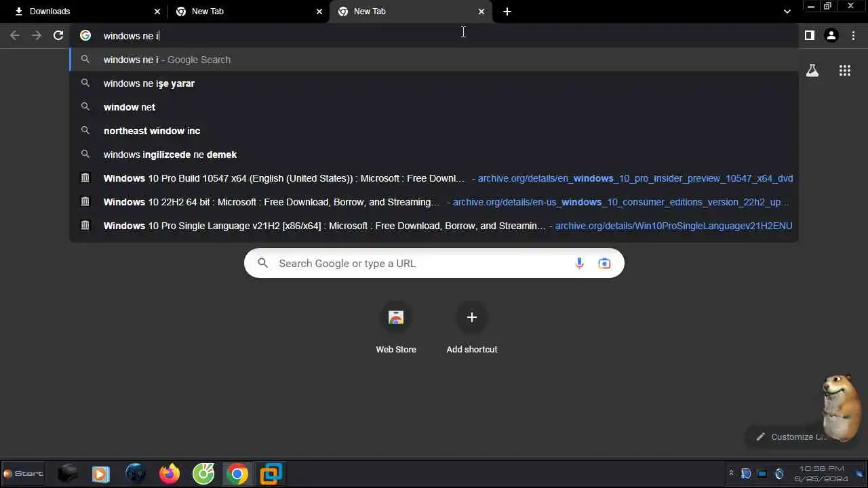Open the Web Store shortcut

[396, 329]
